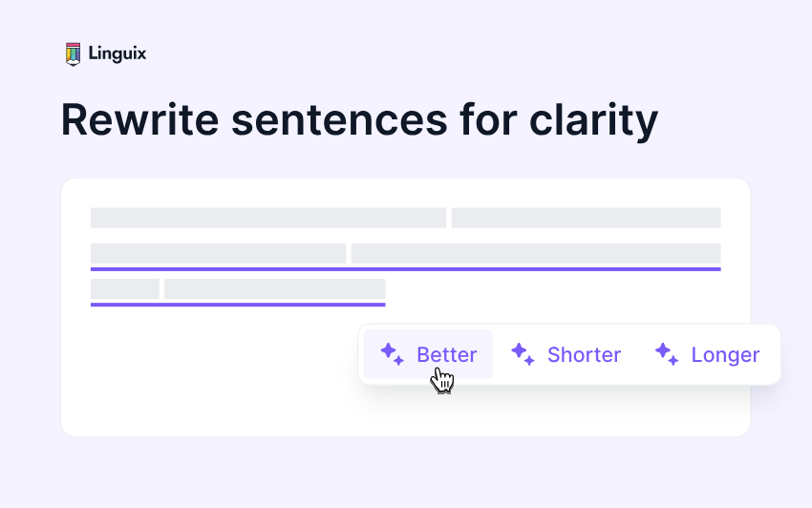Select the Better rewrite option
The height and width of the screenshot is (508, 812).
pyautogui.click(x=446, y=355)
